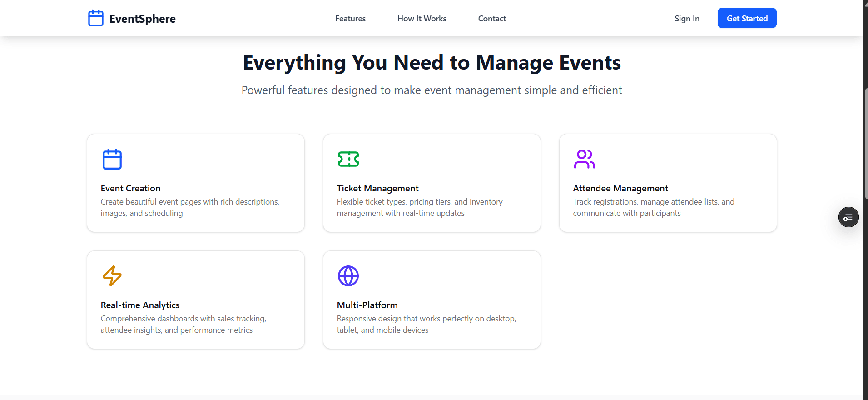Click the EventSphere brand name
Image resolution: width=868 pixels, height=400 pixels.
tap(143, 19)
